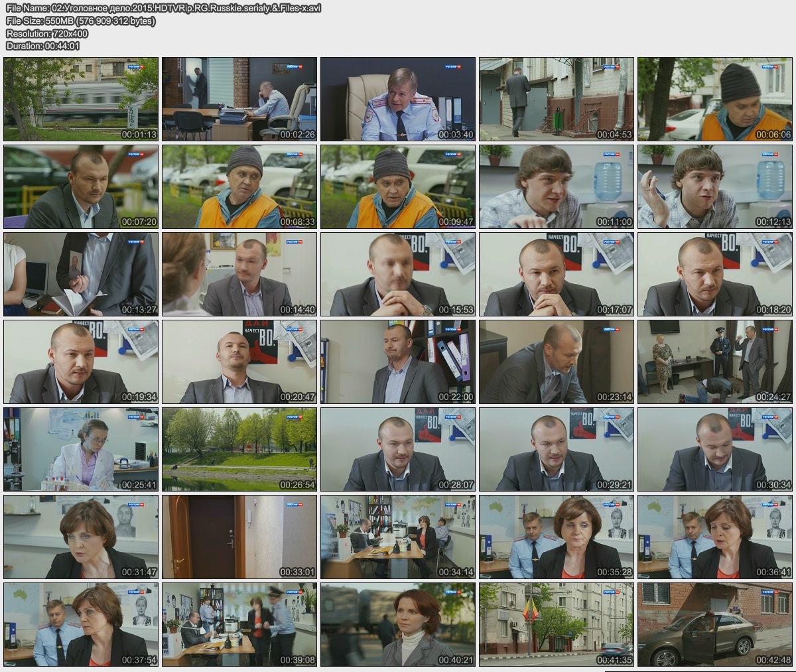Open the thumbnail timestamped 00:17:07

557,274
